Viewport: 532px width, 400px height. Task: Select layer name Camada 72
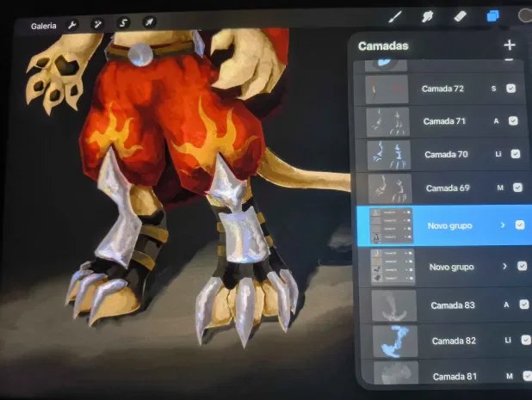pyautogui.click(x=442, y=89)
